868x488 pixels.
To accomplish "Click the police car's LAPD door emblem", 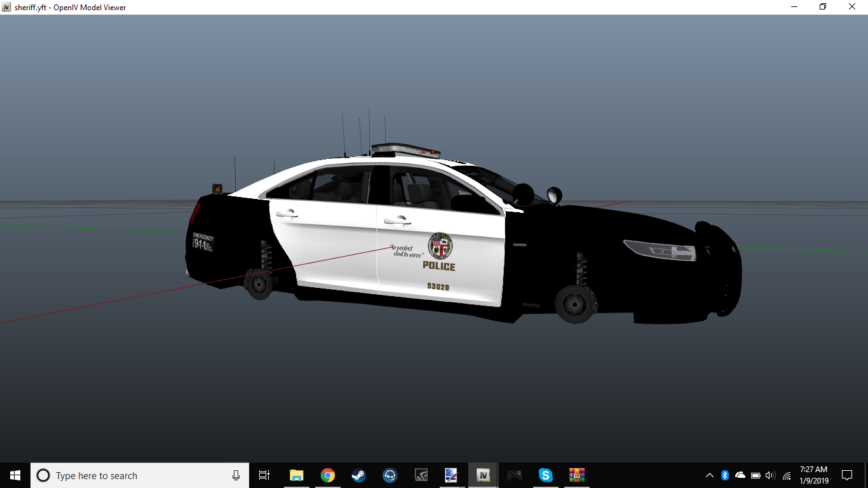I will coord(440,246).
